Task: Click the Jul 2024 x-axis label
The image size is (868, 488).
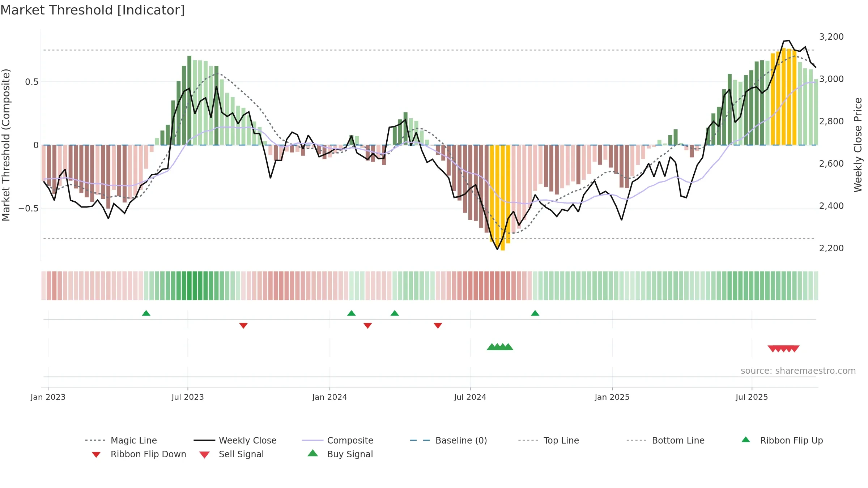Action: (470, 397)
